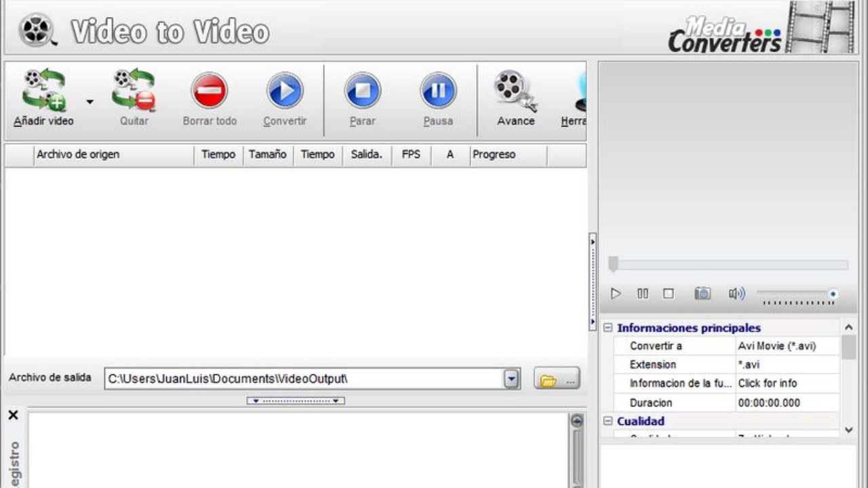This screenshot has width=868, height=488.
Task: Click the up arrow of the properties scrollbar
Action: tap(848, 327)
